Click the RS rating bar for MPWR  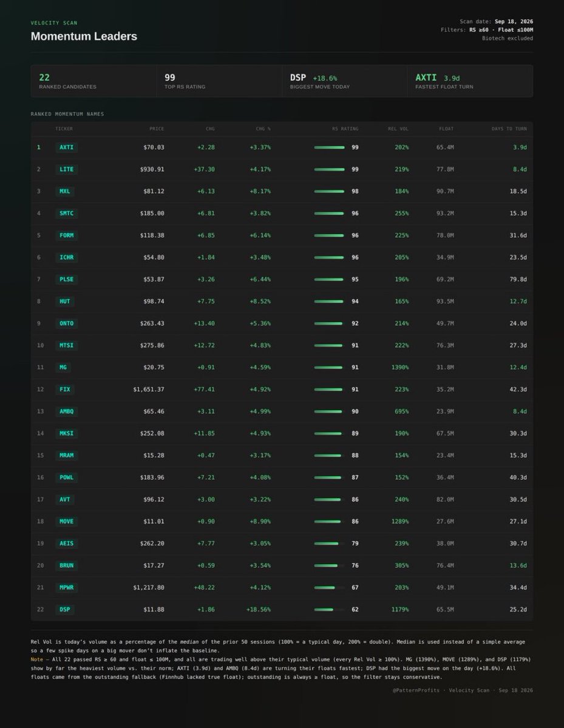tap(329, 587)
